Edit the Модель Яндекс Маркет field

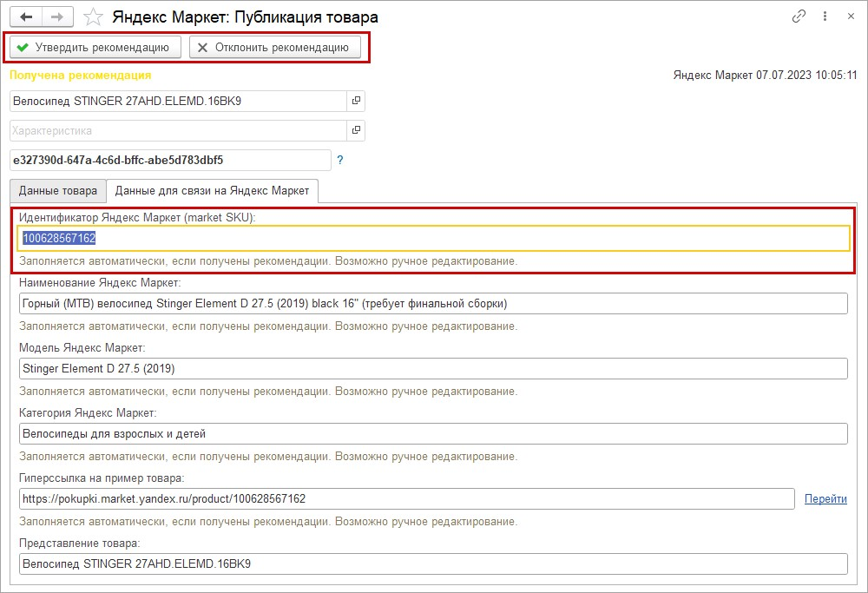433,369
